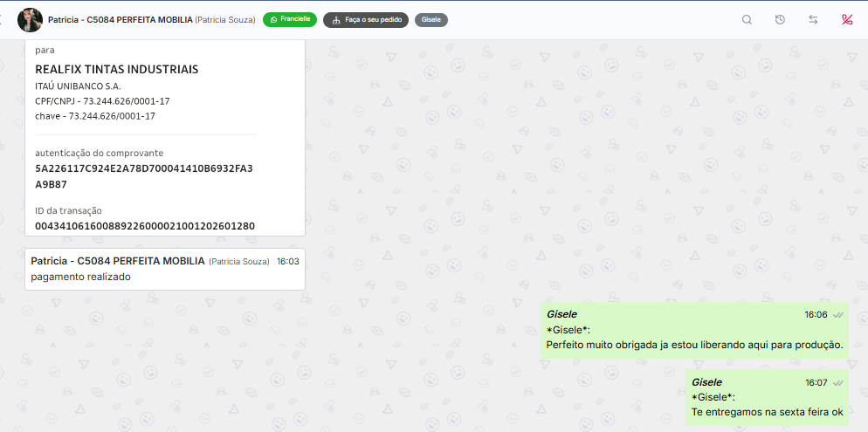Click the back arrow at header's left edge
This screenshot has width=868, height=432.
point(2,20)
